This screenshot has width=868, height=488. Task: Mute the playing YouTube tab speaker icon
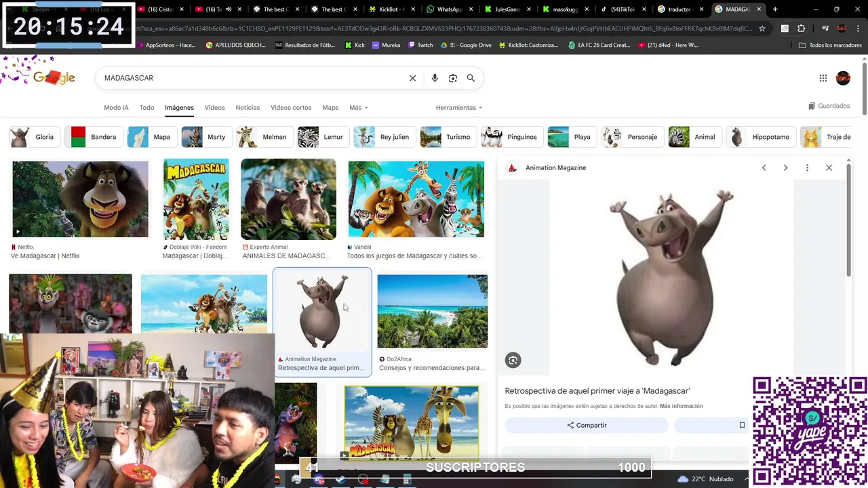(228, 9)
